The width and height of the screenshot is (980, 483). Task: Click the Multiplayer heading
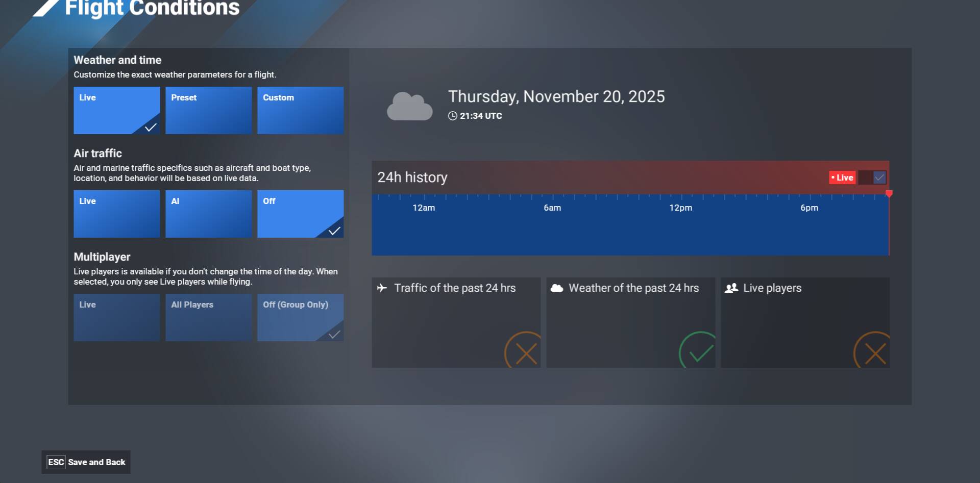102,257
